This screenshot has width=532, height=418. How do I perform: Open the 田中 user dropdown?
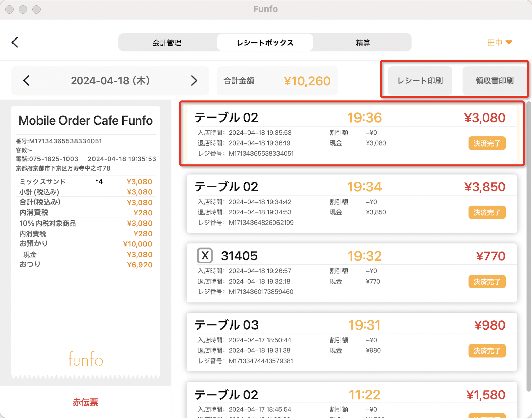coord(500,43)
